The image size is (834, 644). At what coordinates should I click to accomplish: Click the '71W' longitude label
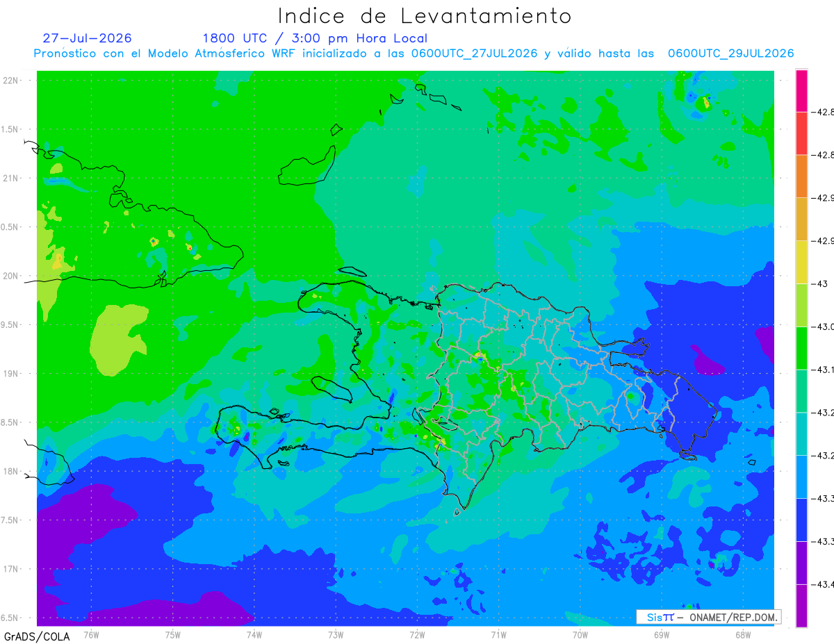498,634
